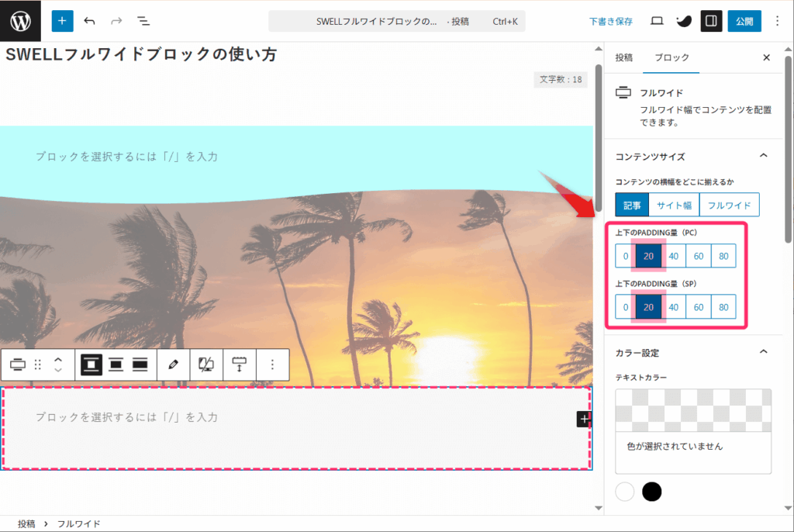Select the article-width content alignment icon
Image resolution: width=794 pixels, height=532 pixels.
tap(91, 364)
